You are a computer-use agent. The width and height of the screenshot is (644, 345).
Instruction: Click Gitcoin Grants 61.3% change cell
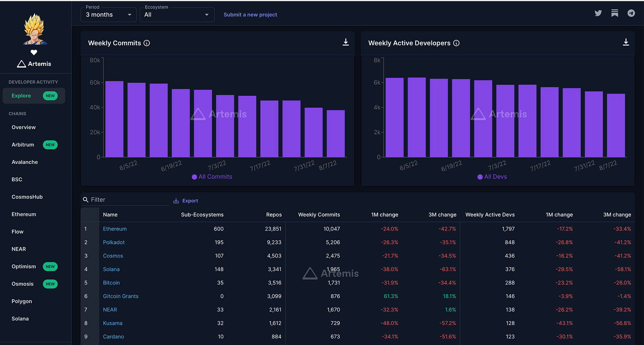coord(391,296)
